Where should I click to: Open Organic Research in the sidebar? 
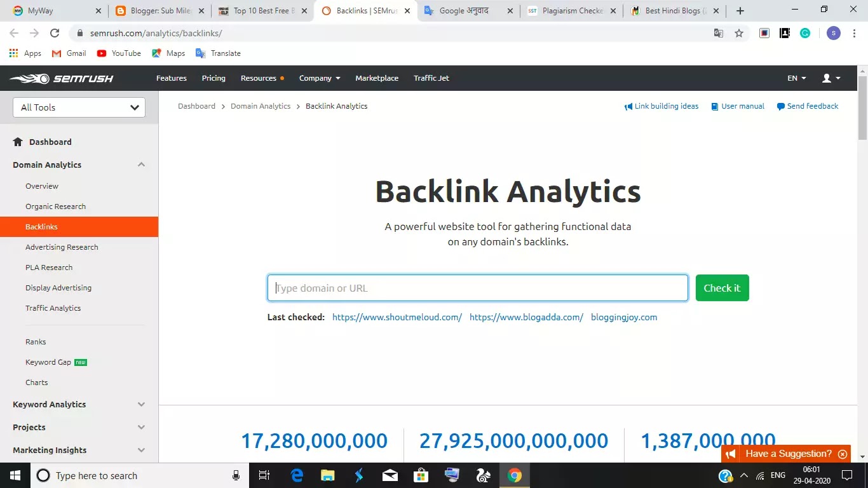pos(55,207)
